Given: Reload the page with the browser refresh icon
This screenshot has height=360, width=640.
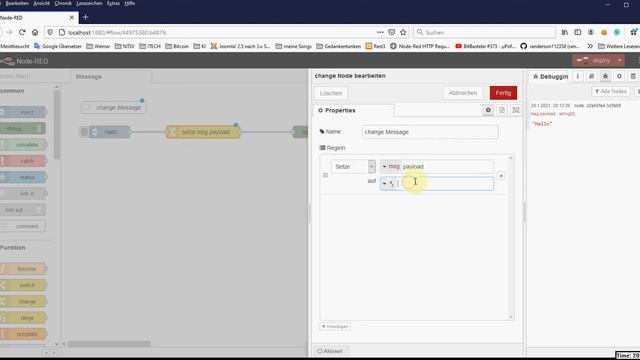Looking at the screenshot, I should 22,32.
